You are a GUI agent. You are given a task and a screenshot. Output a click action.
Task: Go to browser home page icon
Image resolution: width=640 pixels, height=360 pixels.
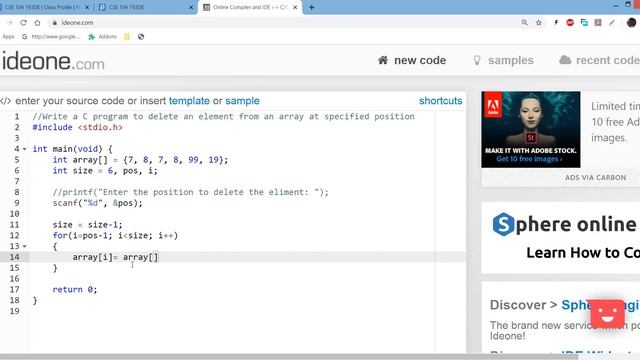pos(37,23)
